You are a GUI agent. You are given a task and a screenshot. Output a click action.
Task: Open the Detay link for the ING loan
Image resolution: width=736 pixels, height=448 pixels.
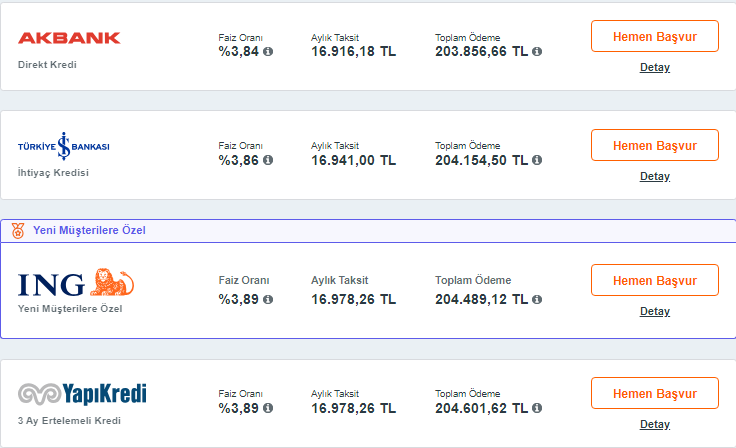(655, 311)
